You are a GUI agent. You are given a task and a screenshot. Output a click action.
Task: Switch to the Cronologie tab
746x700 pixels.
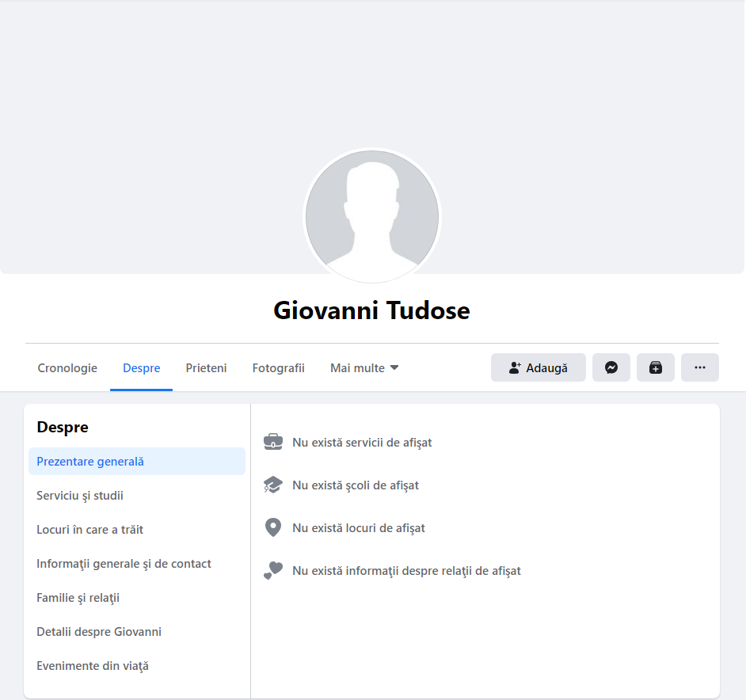pos(67,368)
